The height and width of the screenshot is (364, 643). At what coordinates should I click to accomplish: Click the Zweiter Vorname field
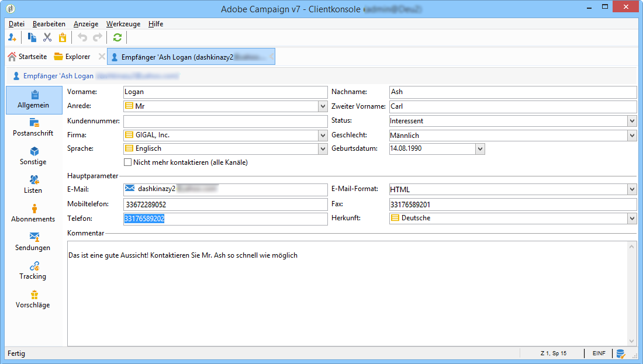[x=513, y=106]
